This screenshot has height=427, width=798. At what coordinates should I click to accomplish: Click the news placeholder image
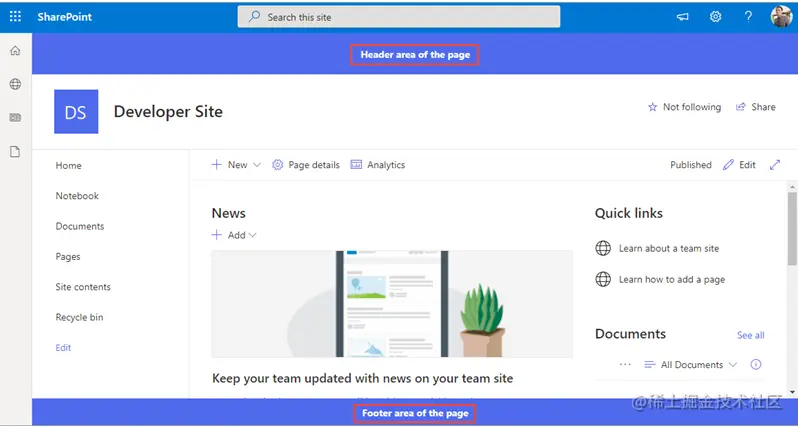[392, 304]
